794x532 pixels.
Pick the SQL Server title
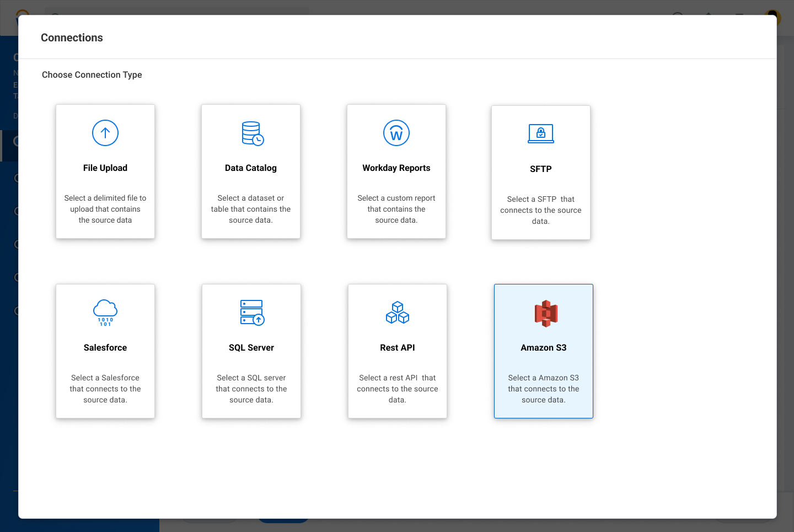pyautogui.click(x=251, y=348)
